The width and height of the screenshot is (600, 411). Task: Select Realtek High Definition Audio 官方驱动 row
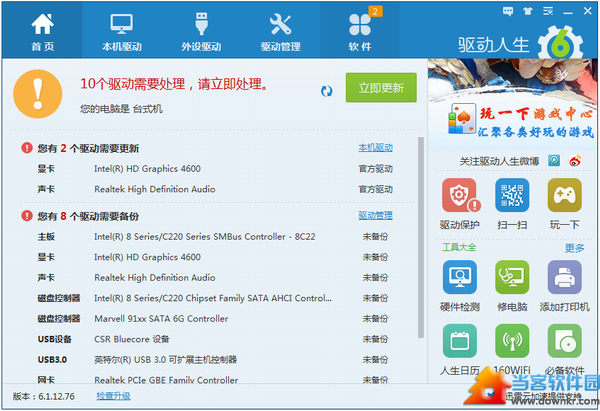click(x=215, y=189)
